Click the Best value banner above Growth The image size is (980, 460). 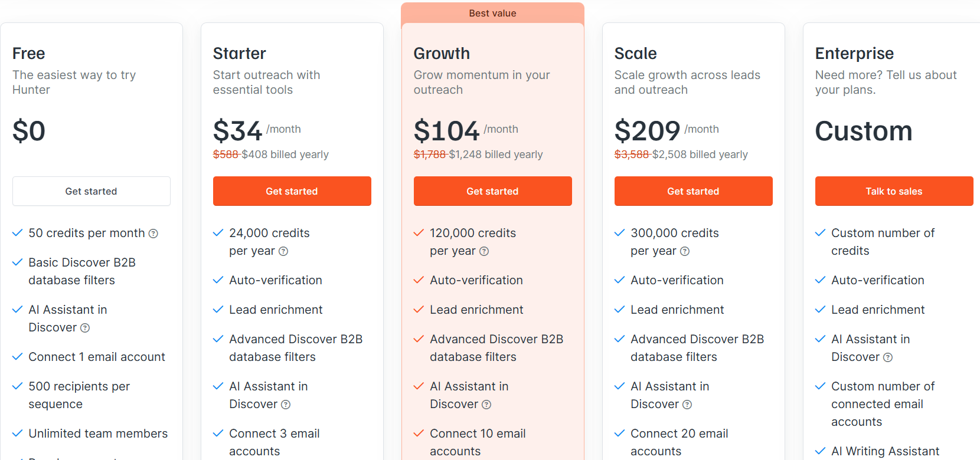pos(492,12)
